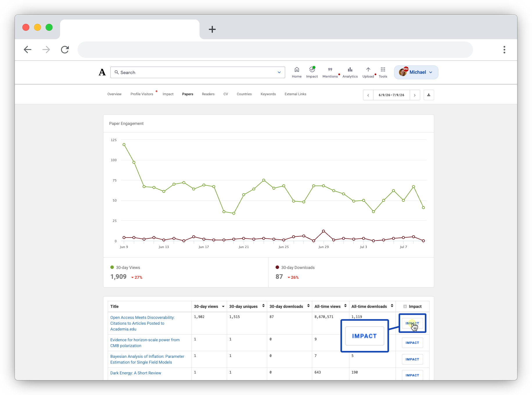Open the Dark Energy: A Short Review paper
This screenshot has width=532, height=395.
pos(136,373)
